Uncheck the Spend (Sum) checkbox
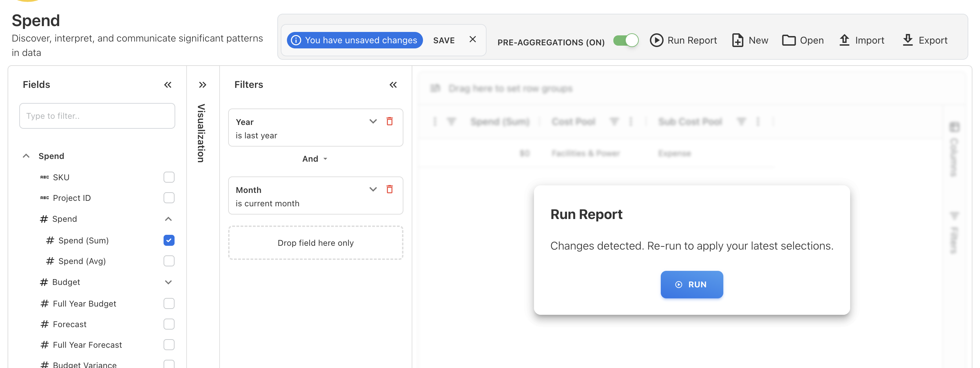 tap(169, 240)
